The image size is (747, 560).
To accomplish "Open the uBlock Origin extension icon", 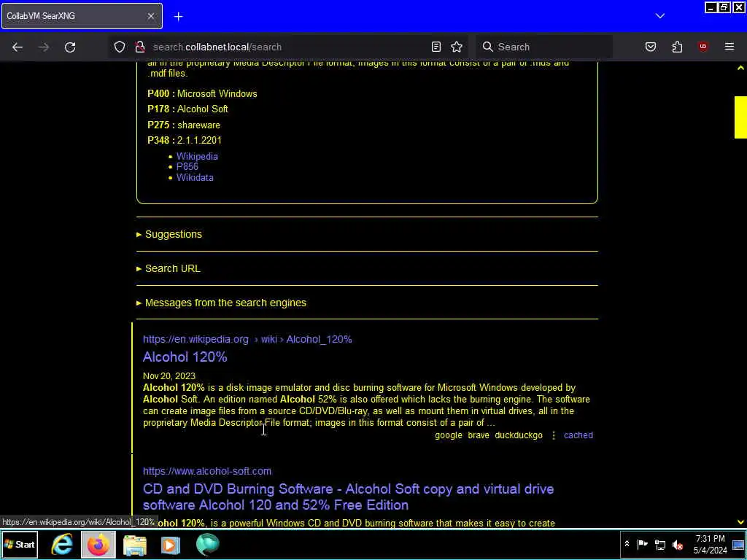I will (703, 47).
